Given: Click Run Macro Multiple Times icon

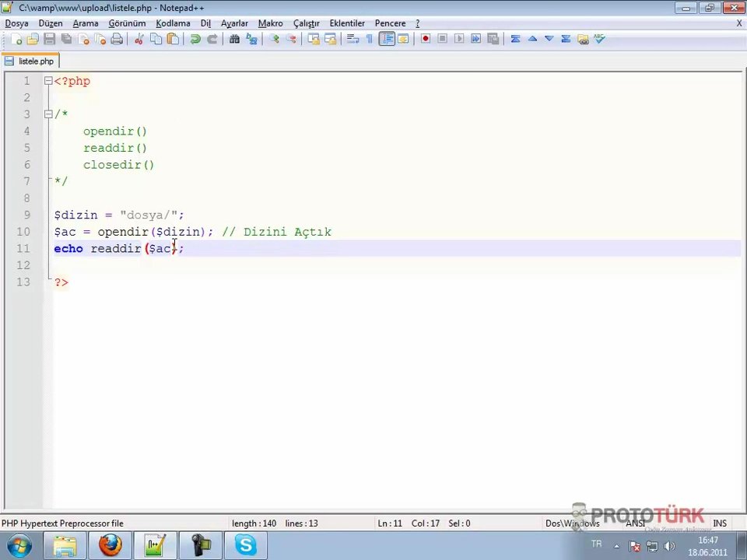Looking at the screenshot, I should tap(475, 39).
